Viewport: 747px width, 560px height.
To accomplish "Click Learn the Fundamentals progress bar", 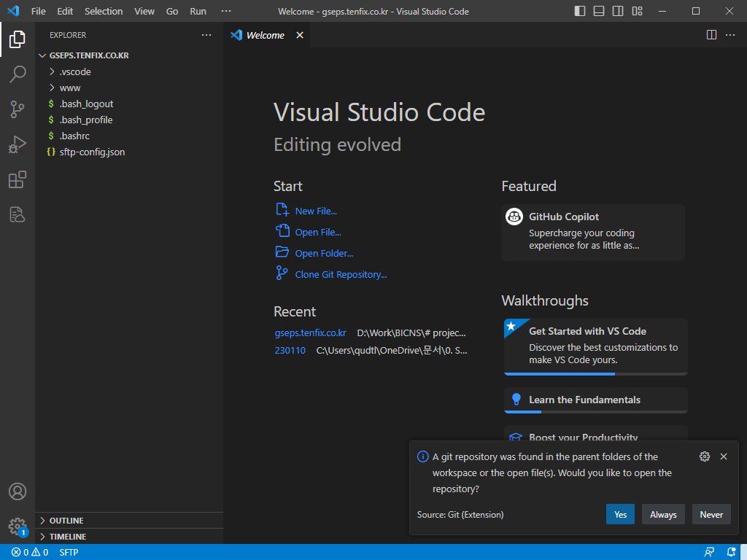I will [x=595, y=411].
